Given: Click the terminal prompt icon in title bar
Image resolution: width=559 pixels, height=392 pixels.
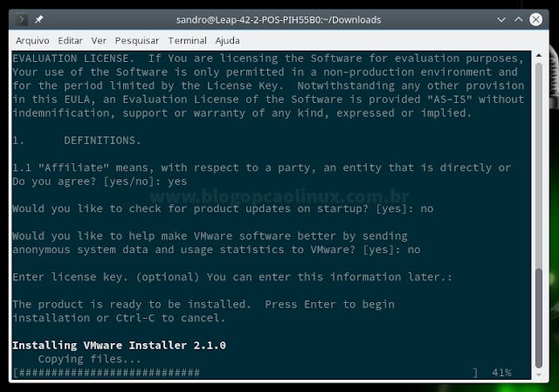Looking at the screenshot, I should pos(21,19).
